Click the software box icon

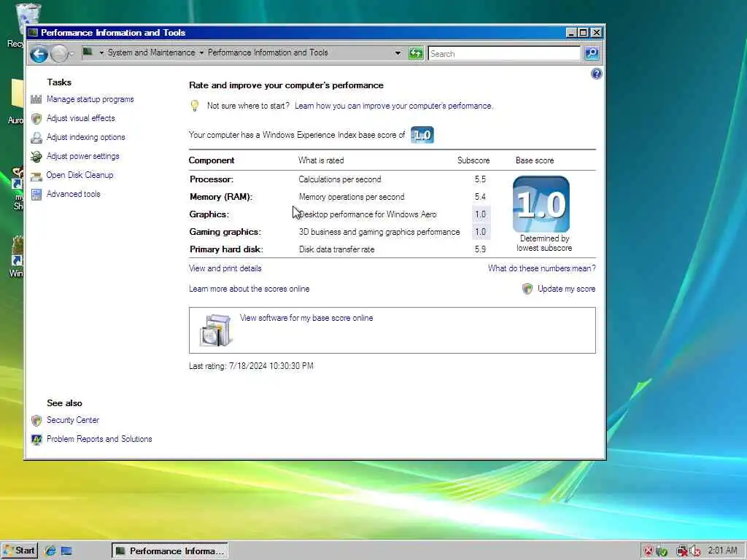pos(216,330)
